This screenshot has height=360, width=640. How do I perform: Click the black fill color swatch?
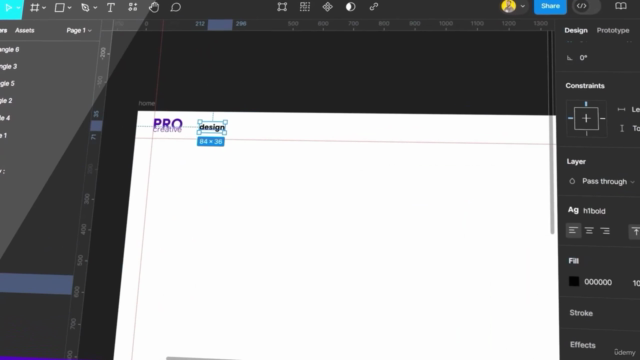[x=574, y=281]
